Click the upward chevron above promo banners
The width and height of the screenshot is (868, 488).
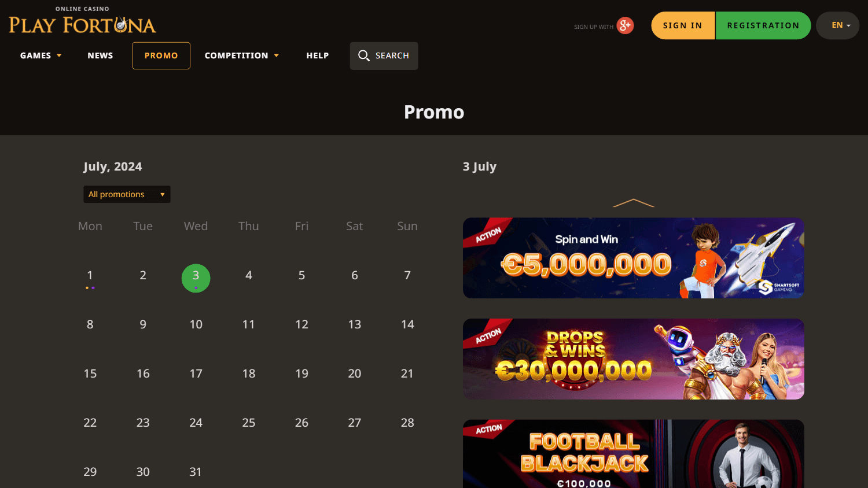pos(633,203)
